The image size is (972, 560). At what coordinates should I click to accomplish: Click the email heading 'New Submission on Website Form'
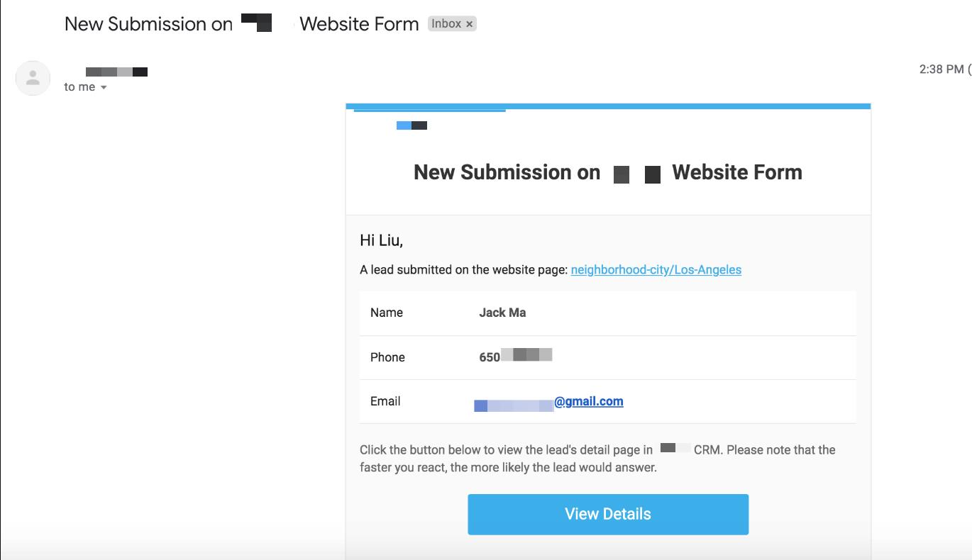(x=608, y=172)
